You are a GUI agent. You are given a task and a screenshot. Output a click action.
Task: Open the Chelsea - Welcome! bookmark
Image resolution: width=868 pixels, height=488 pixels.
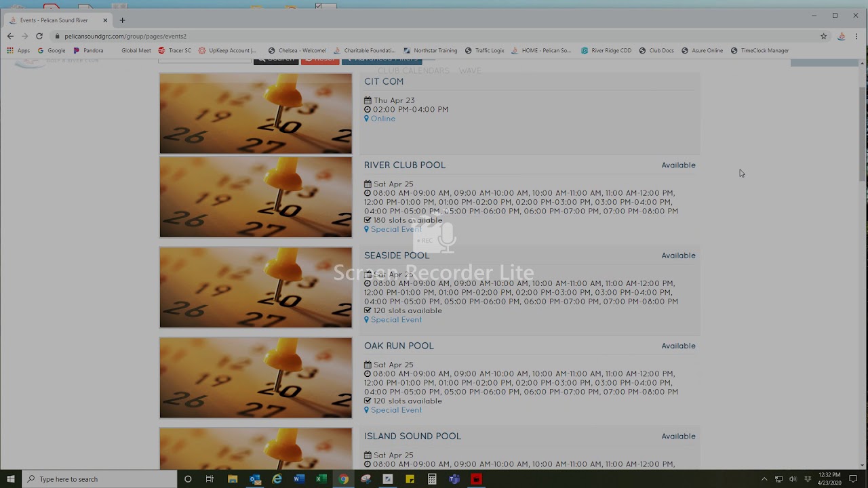tap(297, 50)
